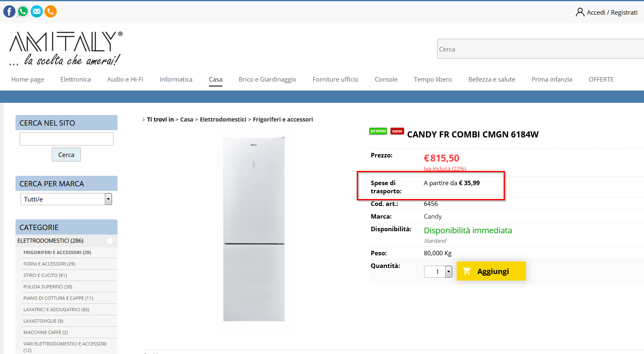Click the green promo badge
Image resolution: width=644 pixels, height=354 pixels.
[378, 131]
